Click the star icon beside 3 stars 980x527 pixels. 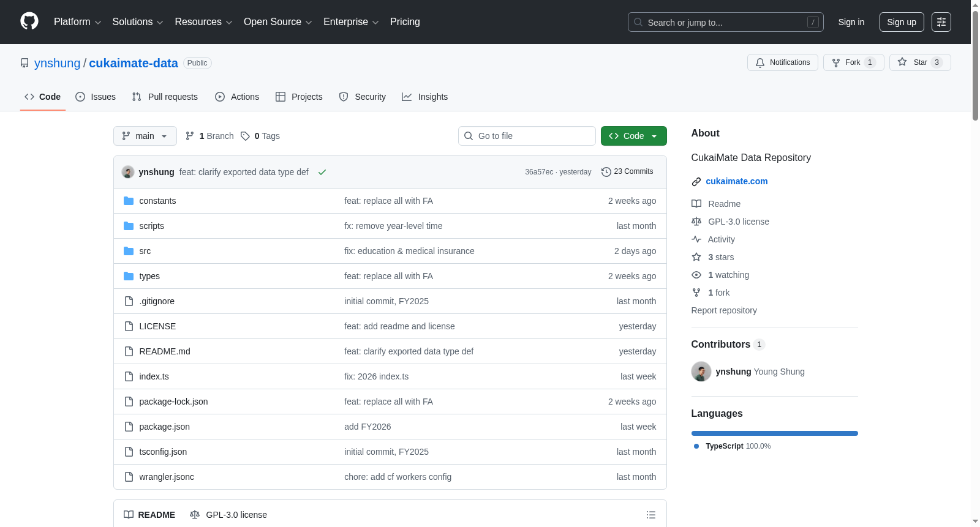[x=696, y=257]
